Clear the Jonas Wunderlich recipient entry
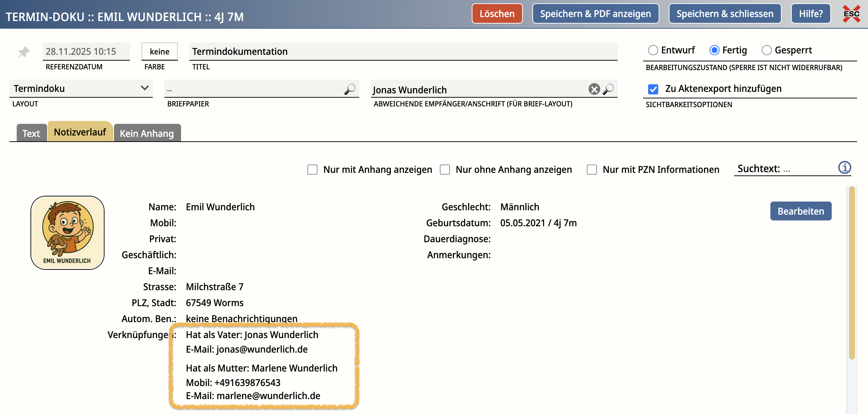 594,89
